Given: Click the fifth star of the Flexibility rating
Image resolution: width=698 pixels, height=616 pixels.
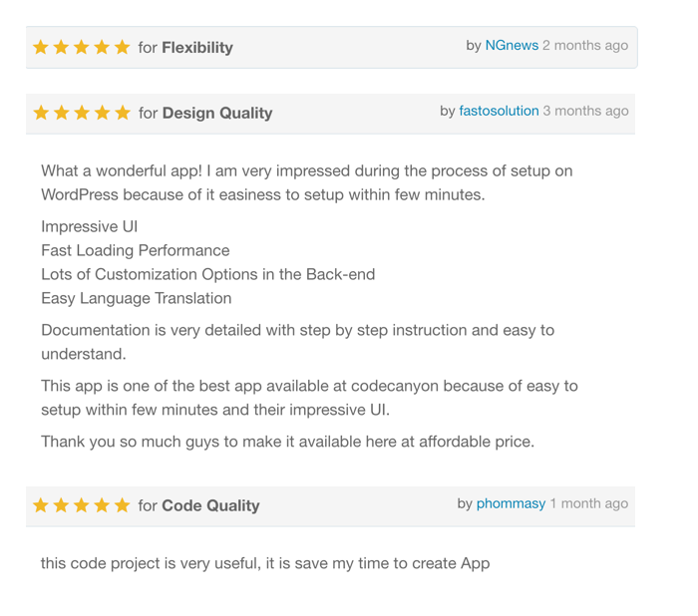Looking at the screenshot, I should tap(123, 48).
